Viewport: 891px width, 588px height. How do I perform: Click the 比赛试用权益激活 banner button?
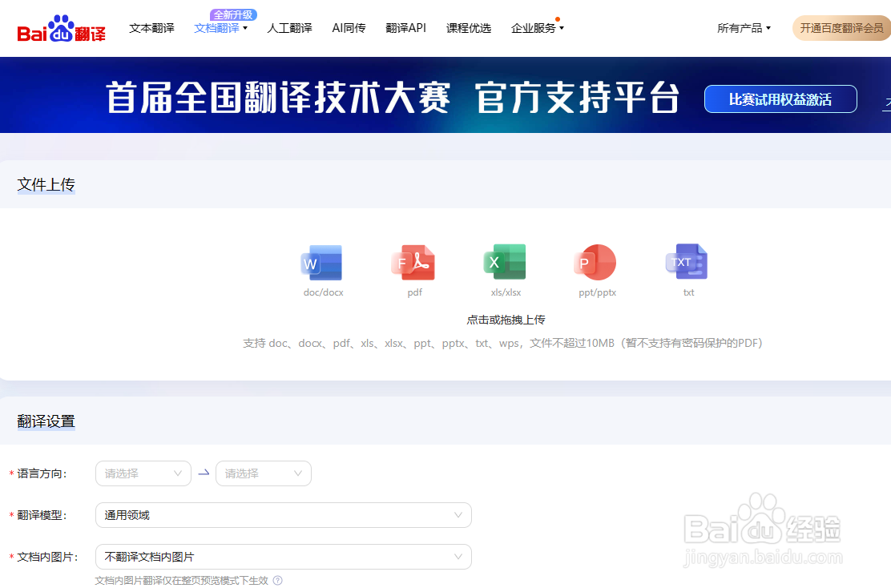[x=780, y=99]
